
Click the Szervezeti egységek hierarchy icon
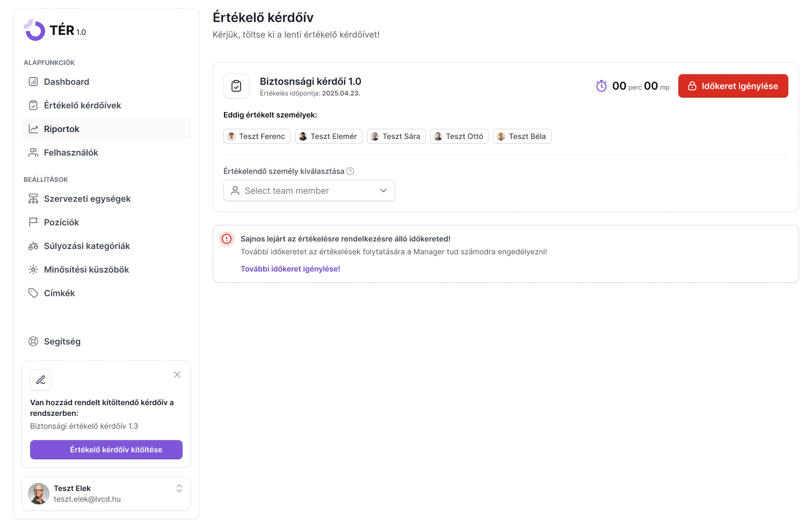[x=33, y=199]
